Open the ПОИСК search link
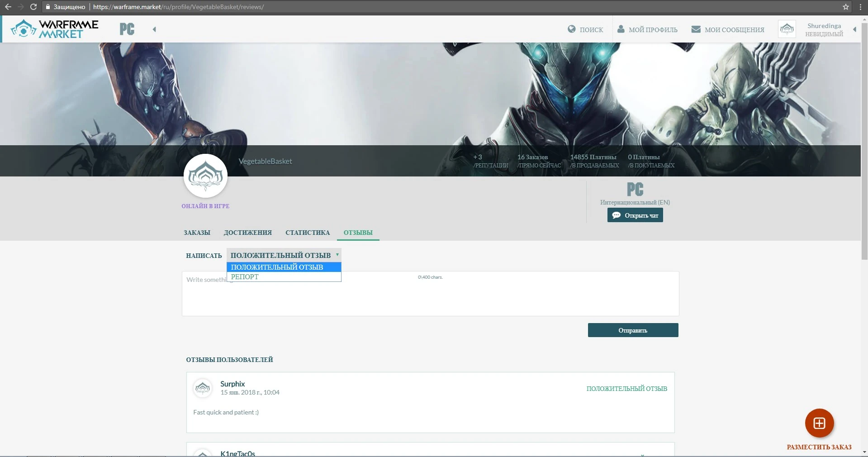868x457 pixels. click(x=591, y=30)
